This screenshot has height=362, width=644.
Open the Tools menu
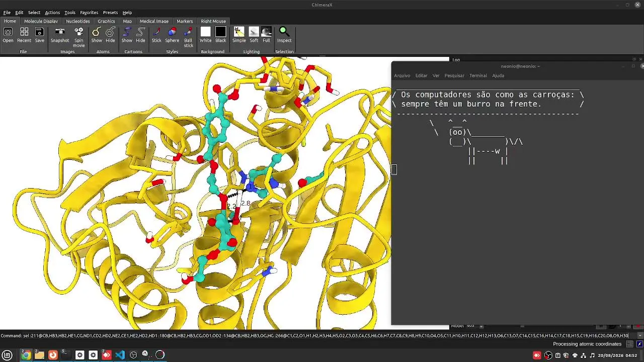click(x=70, y=13)
